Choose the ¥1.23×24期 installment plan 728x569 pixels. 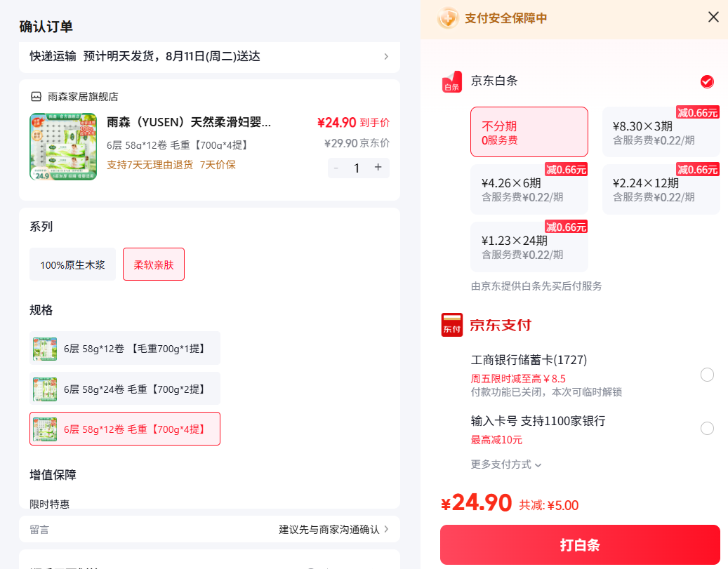[x=529, y=247]
